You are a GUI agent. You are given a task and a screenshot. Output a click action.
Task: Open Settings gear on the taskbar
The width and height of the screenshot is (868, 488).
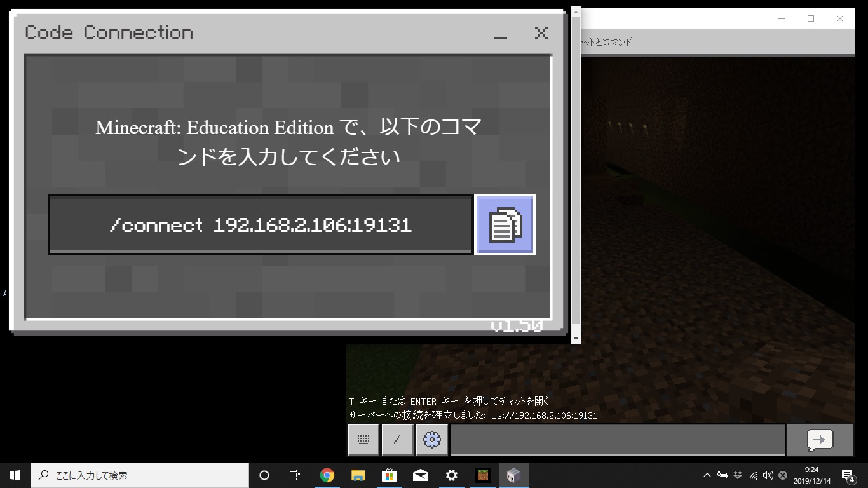click(452, 475)
